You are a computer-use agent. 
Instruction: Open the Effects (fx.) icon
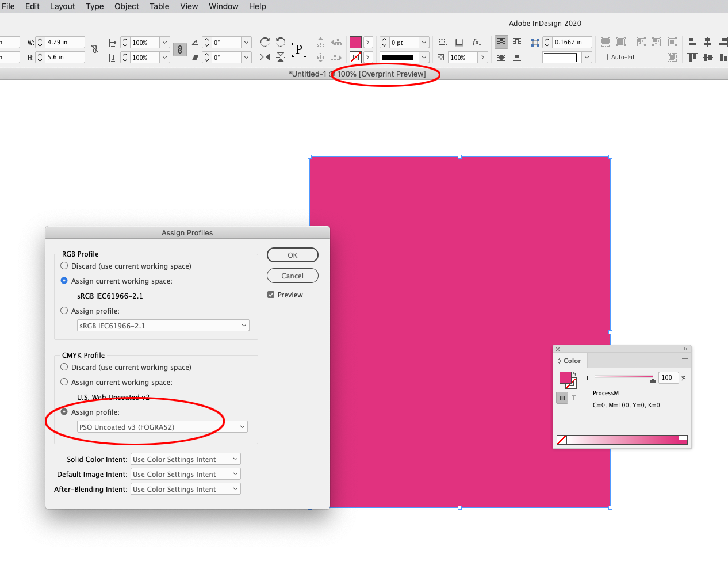tap(476, 43)
